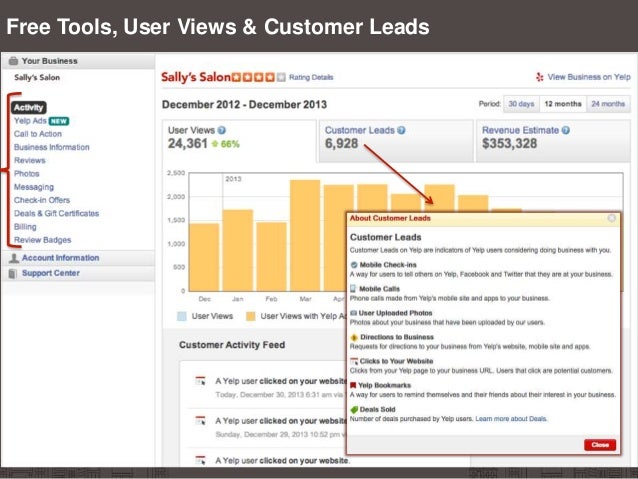The width and height of the screenshot is (638, 479).
Task: Click the website-click icon on the Today, December 30 feed entry
Action: tap(200, 381)
